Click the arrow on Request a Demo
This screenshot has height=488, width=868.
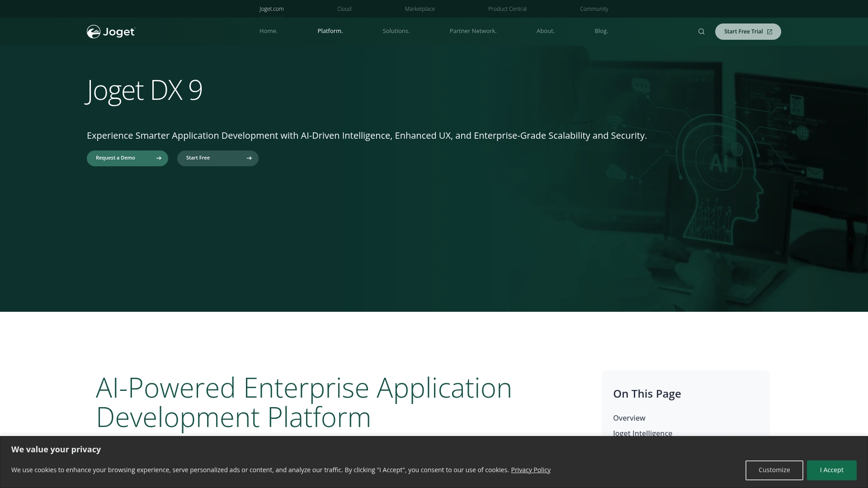tap(159, 158)
